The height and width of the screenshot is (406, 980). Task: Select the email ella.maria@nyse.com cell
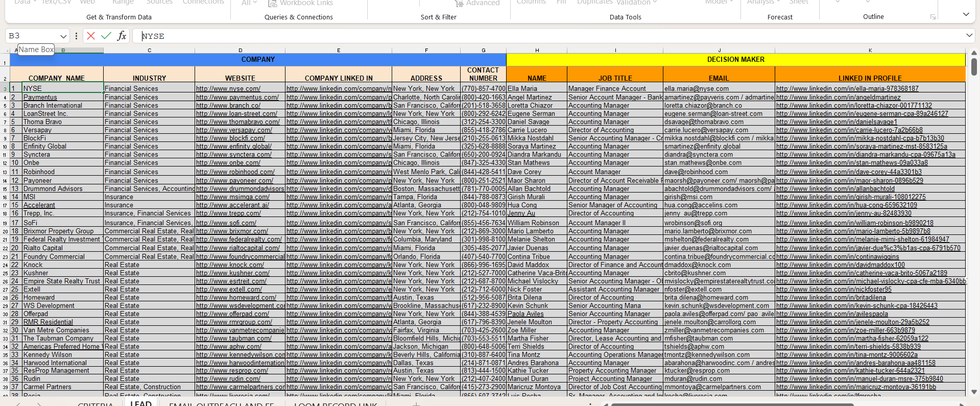pos(719,88)
